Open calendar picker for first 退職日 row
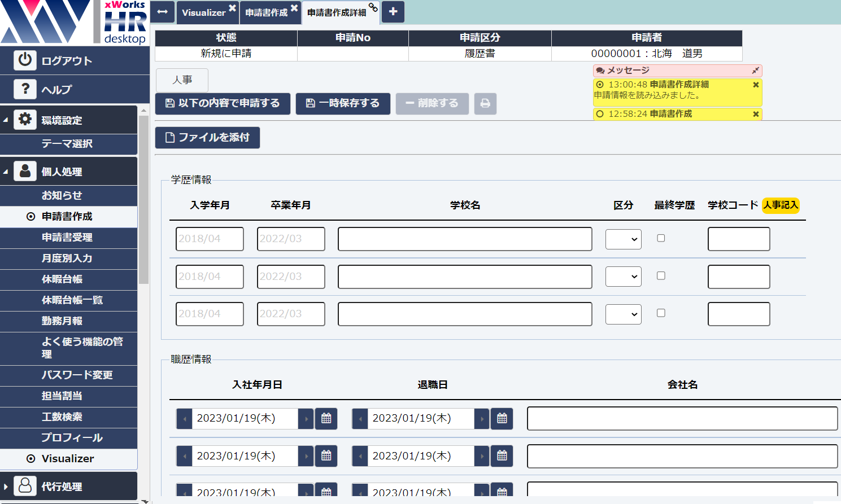 click(502, 419)
